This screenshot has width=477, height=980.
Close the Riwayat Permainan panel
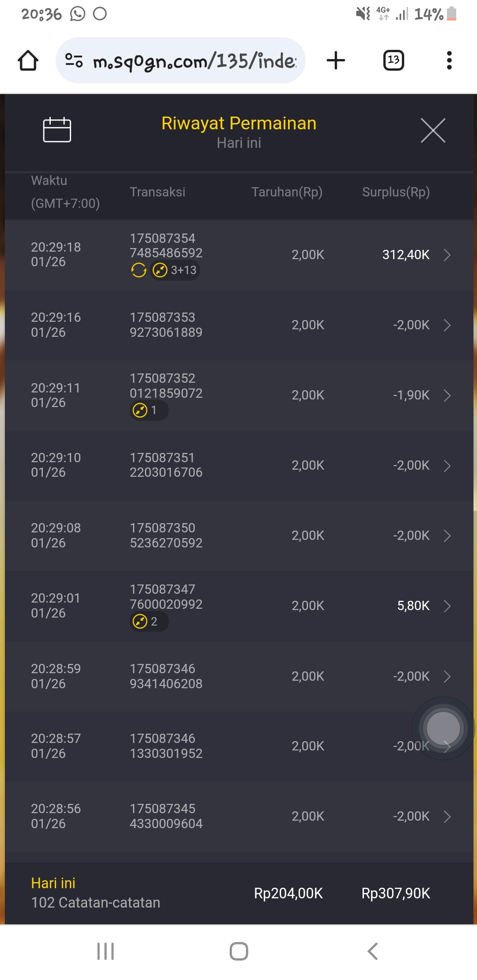pyautogui.click(x=433, y=130)
